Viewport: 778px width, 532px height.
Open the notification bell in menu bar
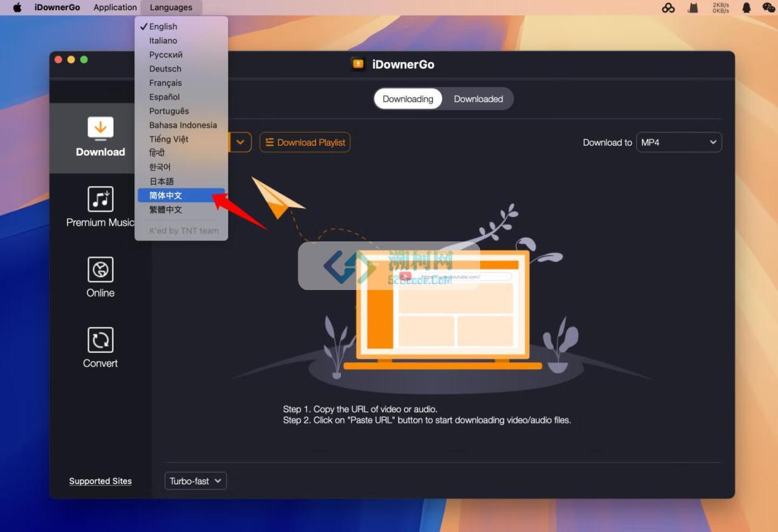(x=746, y=7)
